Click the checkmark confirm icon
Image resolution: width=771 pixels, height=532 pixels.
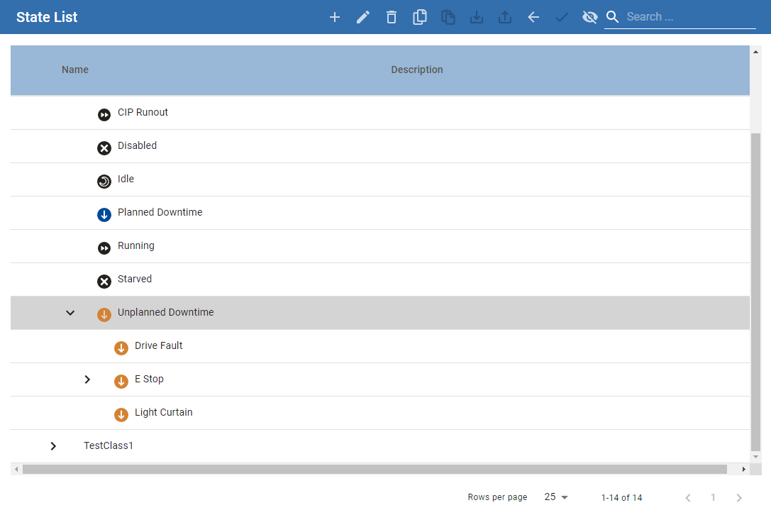pos(562,17)
